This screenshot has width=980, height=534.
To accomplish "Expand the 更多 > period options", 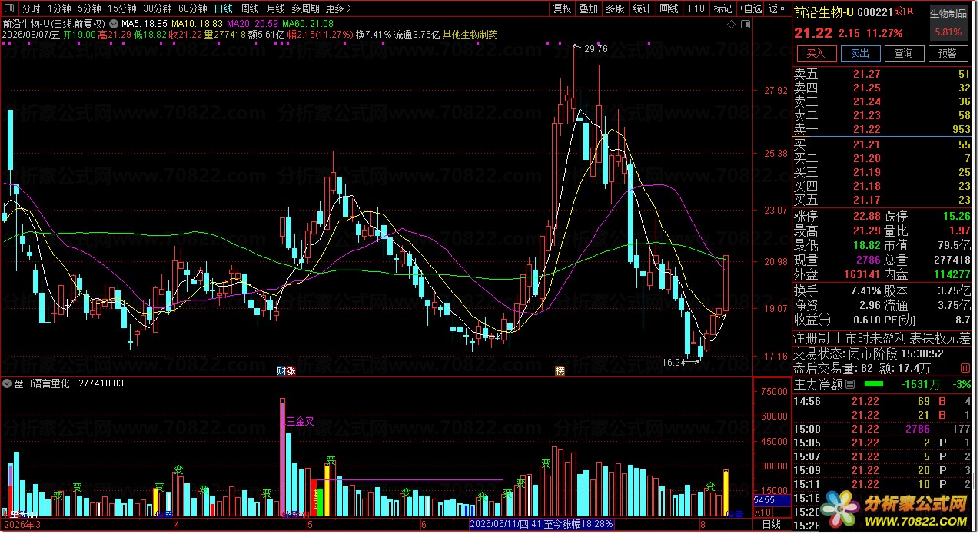I will (339, 9).
